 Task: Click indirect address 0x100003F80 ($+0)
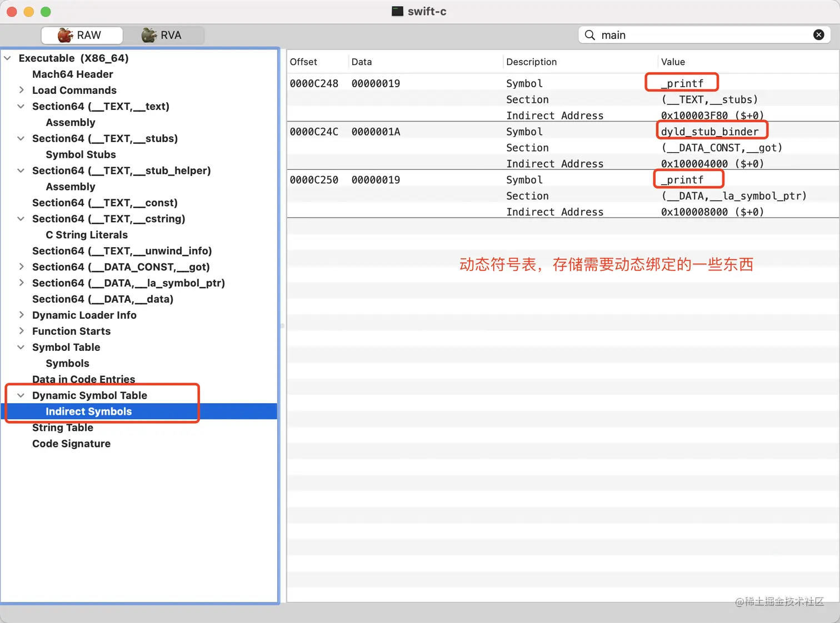pos(713,116)
